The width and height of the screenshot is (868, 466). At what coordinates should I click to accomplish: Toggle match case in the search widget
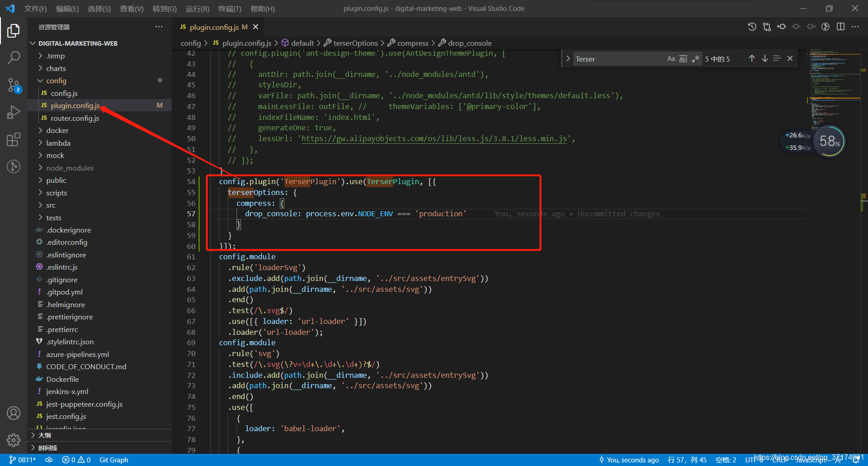[671, 58]
